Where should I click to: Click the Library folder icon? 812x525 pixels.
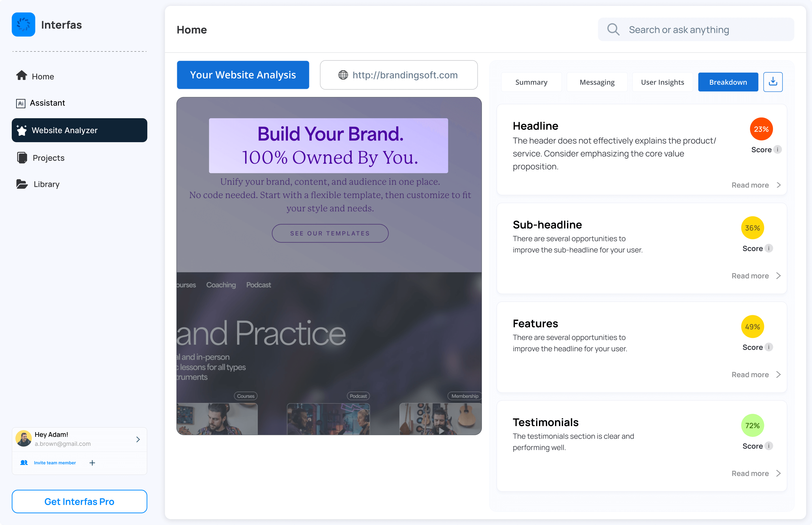[x=22, y=184]
